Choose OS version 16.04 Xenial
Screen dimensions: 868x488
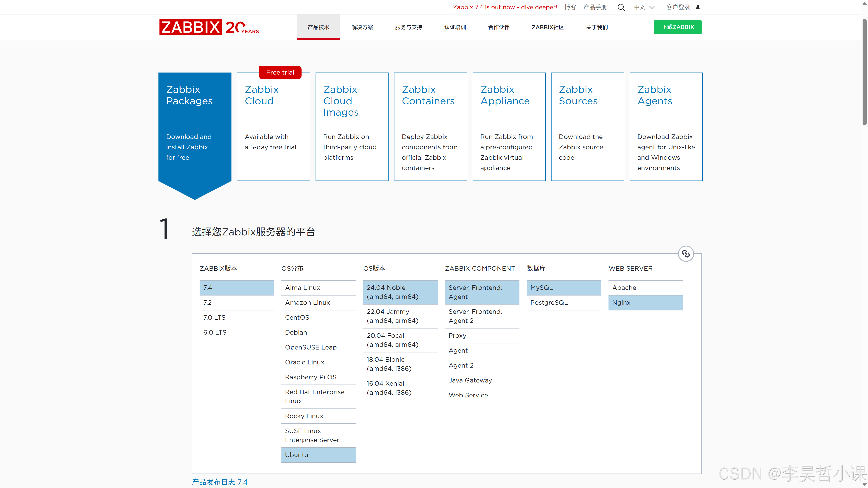point(400,388)
